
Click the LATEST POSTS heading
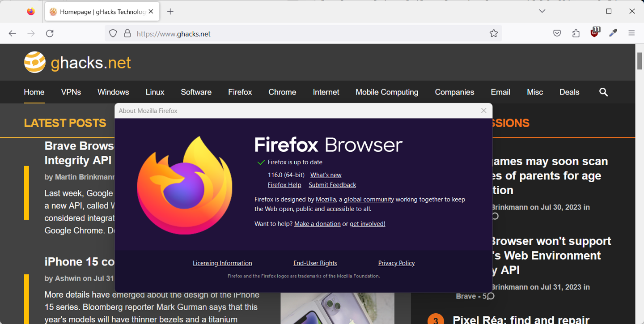pyautogui.click(x=65, y=123)
